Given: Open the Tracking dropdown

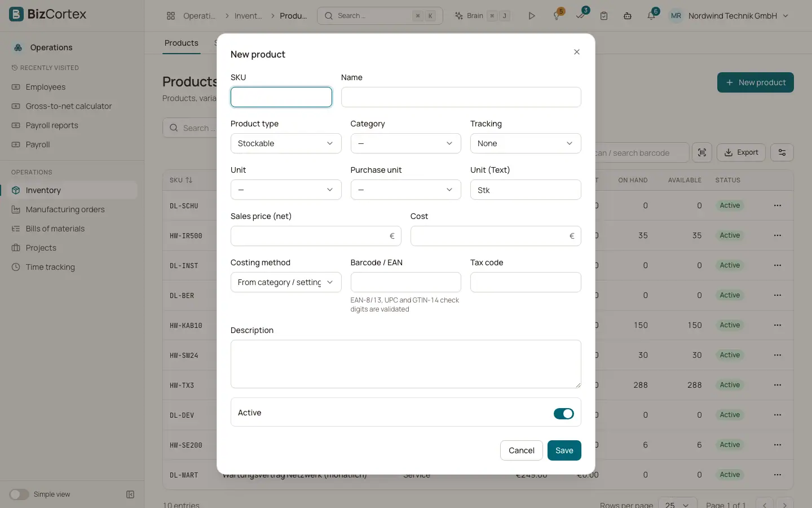Looking at the screenshot, I should pos(526,143).
